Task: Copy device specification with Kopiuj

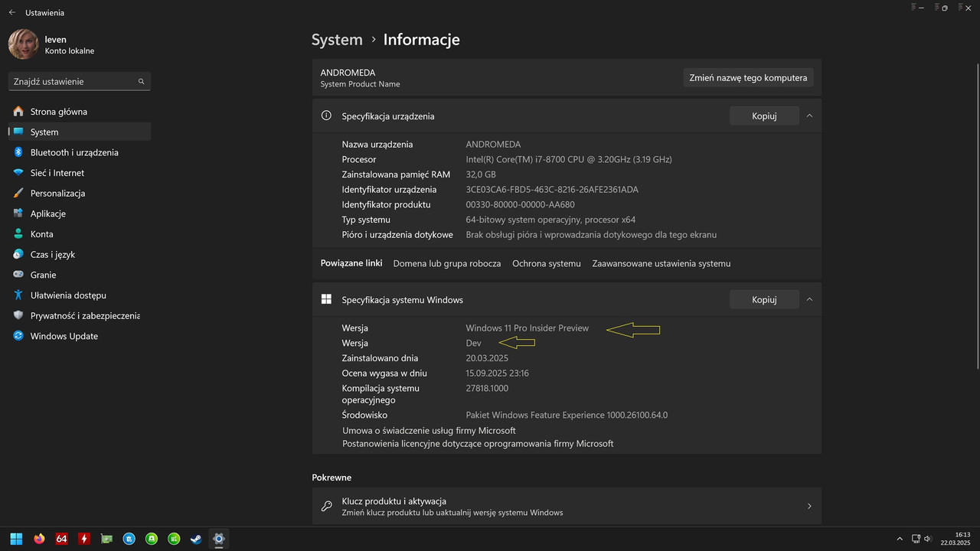Action: 764,116
